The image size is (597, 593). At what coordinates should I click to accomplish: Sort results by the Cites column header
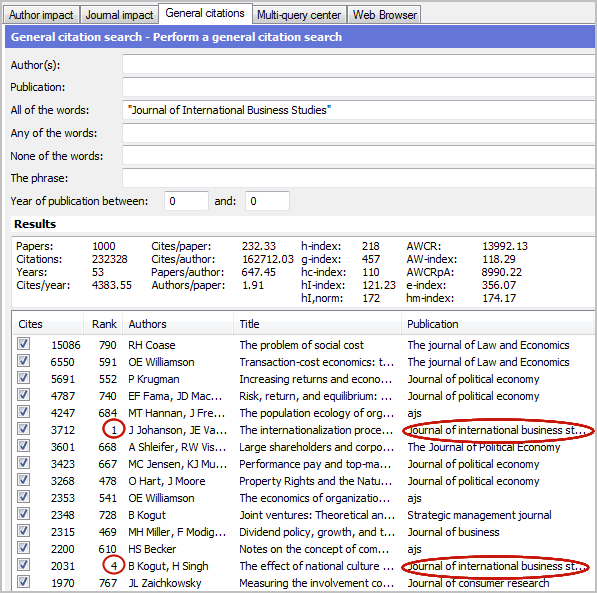tap(48, 324)
